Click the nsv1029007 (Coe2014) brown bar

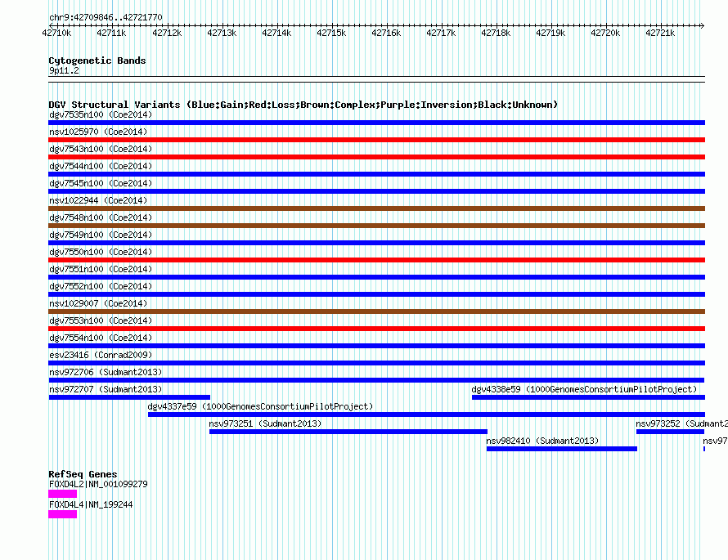click(376, 311)
